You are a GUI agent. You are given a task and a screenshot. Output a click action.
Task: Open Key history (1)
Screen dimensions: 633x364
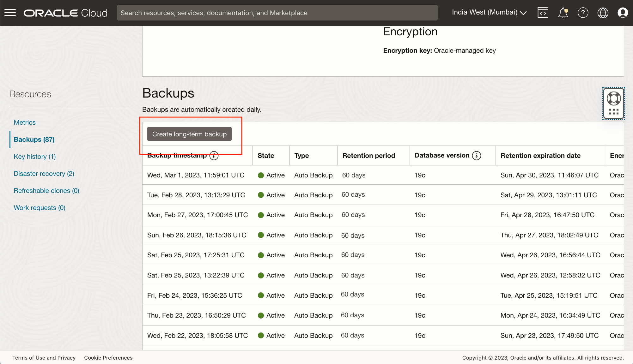click(x=34, y=156)
